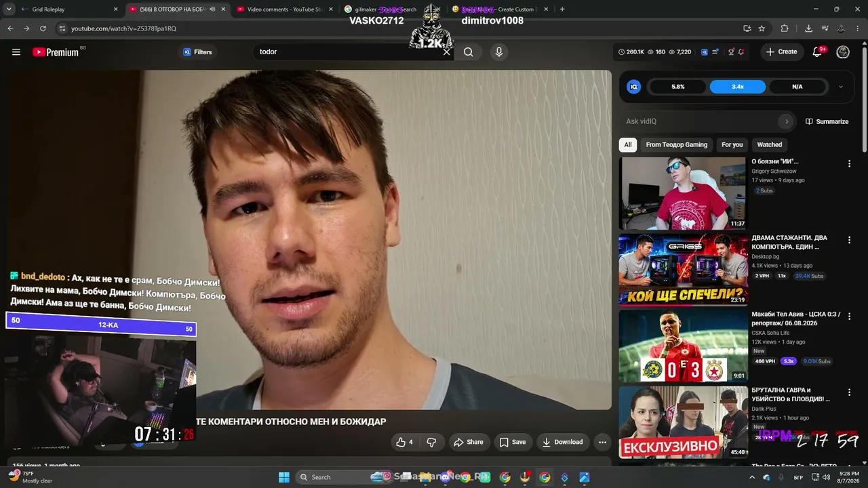The image size is (868, 488).
Task: Open the Chrome three-dot menu
Action: (x=858, y=28)
